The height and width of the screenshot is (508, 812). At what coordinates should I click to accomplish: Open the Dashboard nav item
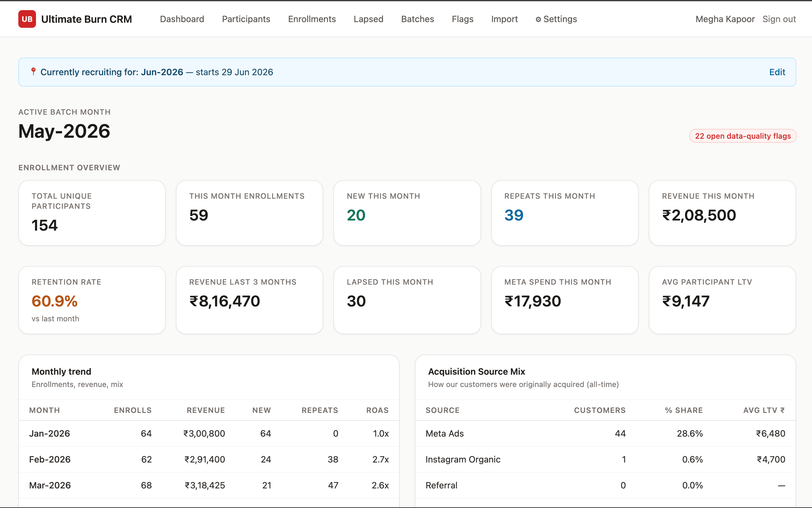[x=182, y=19]
